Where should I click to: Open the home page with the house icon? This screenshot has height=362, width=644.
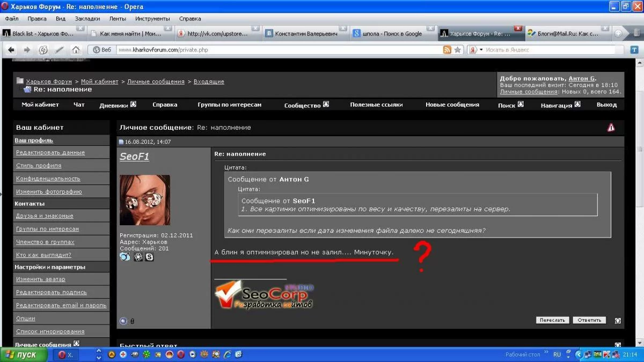click(76, 50)
